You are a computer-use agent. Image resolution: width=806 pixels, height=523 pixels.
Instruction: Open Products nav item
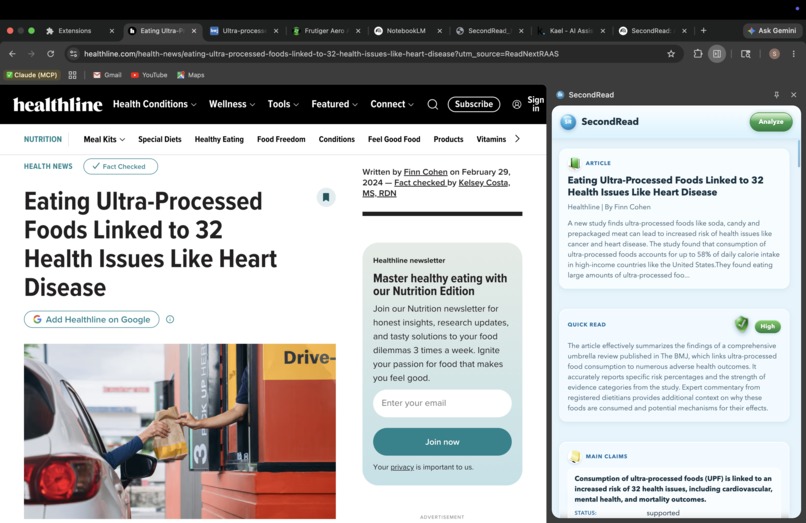click(x=448, y=139)
